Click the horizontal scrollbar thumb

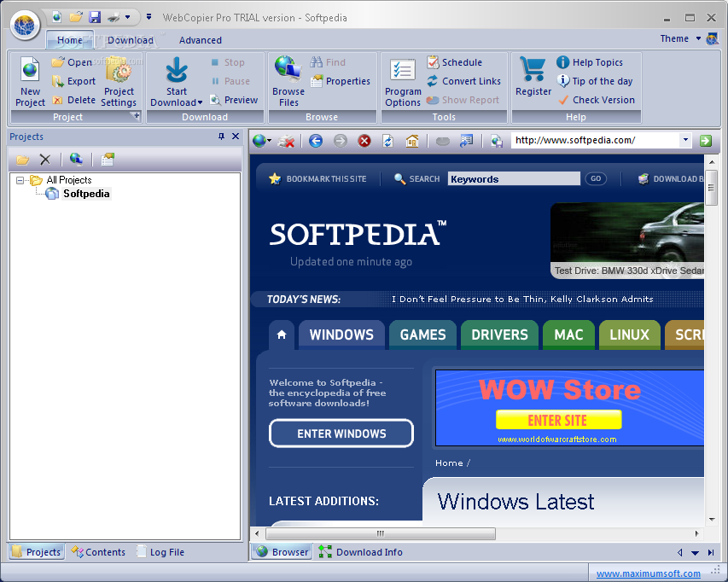(x=380, y=533)
